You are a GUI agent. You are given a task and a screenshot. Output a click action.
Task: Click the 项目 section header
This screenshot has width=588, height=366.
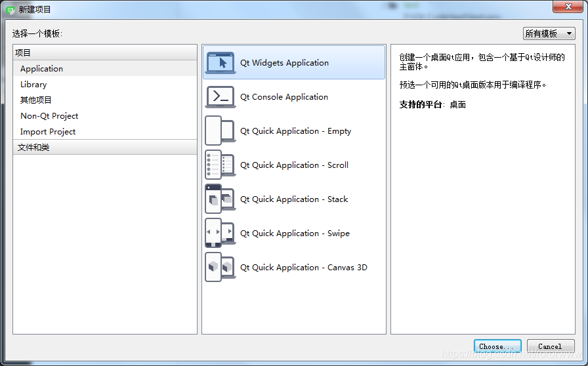pyautogui.click(x=104, y=52)
